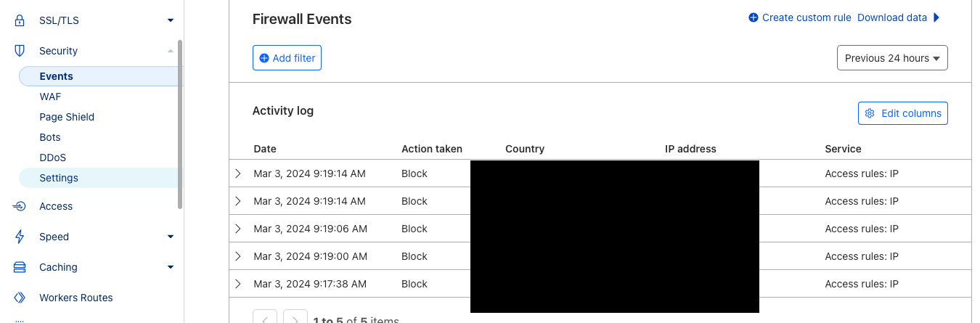Screen dimensions: 980x323
Task: Open the WAF page
Action: pyautogui.click(x=50, y=97)
